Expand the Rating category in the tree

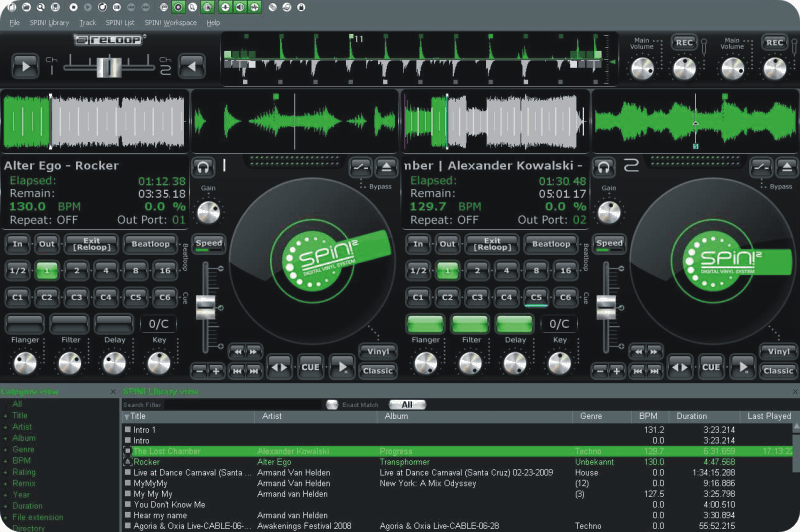[5, 472]
